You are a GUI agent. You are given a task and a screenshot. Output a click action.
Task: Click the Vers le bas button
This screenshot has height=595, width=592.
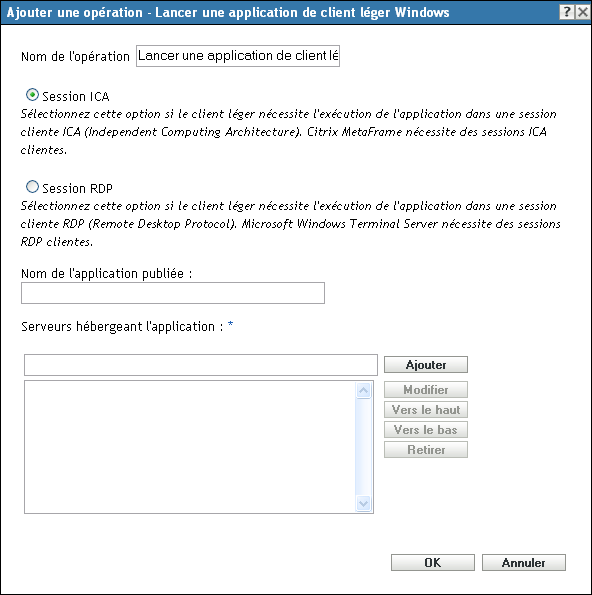(426, 430)
